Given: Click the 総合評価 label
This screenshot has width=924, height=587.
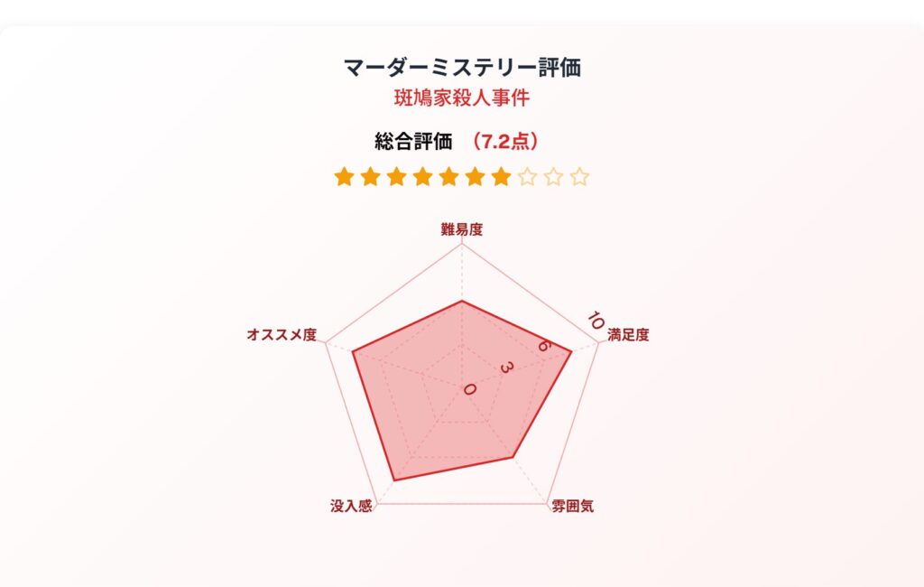Looking at the screenshot, I should [413, 142].
